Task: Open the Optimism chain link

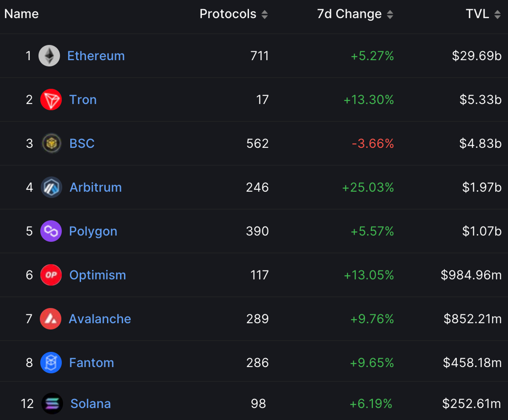Action: coord(98,275)
